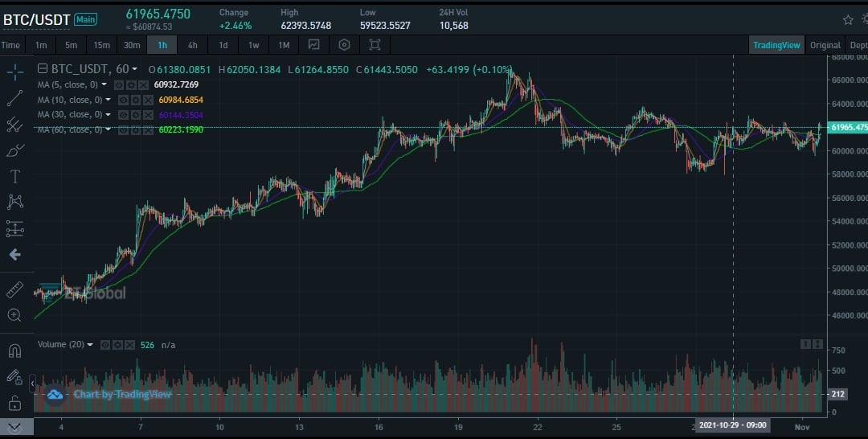Image resolution: width=868 pixels, height=439 pixels.
Task: Select the pattern drawing tool
Action: (x=15, y=202)
